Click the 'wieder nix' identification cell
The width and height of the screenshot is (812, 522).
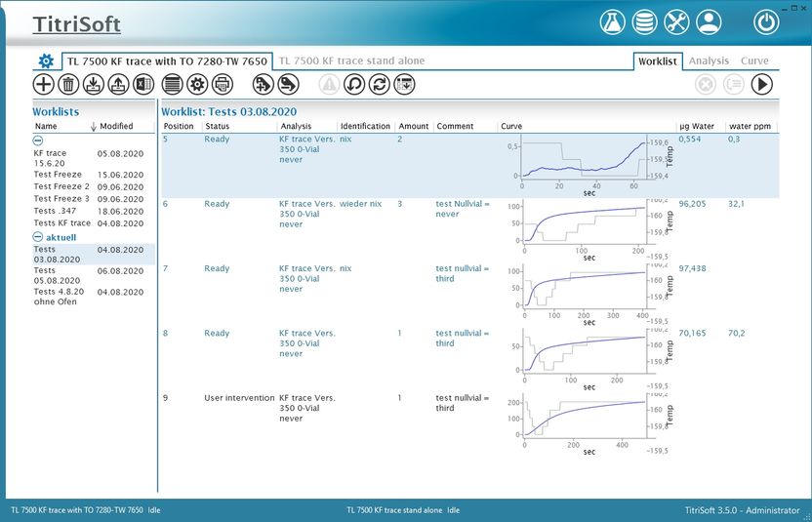(x=360, y=204)
